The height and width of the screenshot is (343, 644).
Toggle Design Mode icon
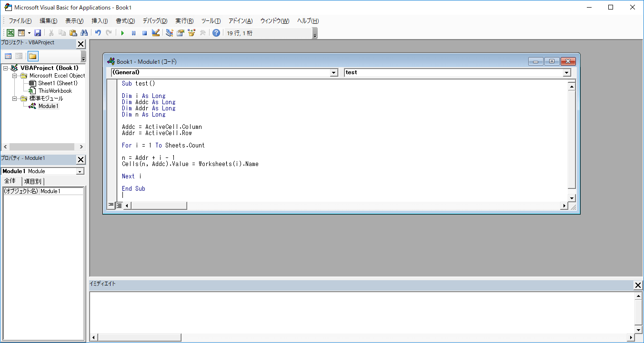click(x=155, y=33)
